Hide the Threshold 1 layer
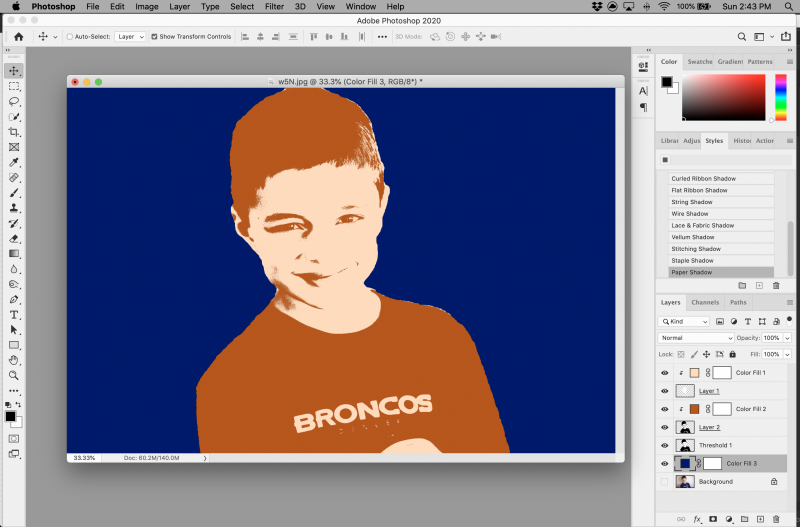Viewport: 800px width, 527px height. point(664,445)
